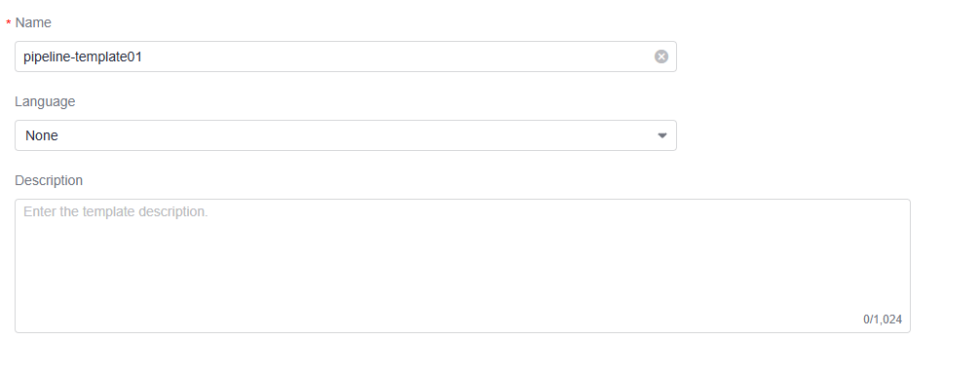980x377 pixels.
Task: Click the Name field label
Action: tap(33, 22)
